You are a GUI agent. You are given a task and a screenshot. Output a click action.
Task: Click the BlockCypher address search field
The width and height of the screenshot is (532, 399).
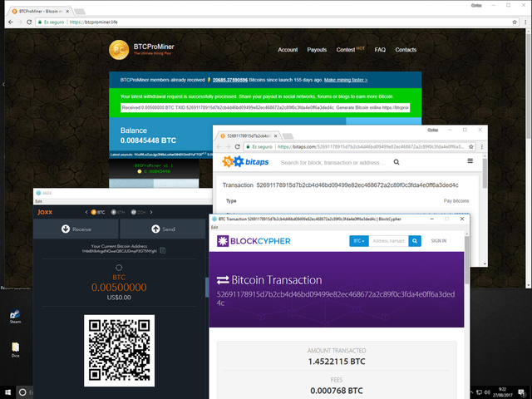coord(388,241)
